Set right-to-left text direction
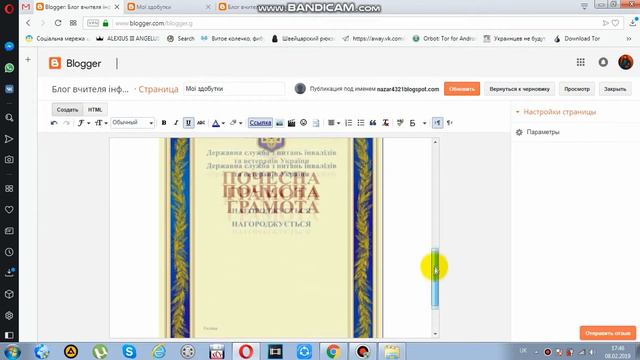The image size is (640, 360). tap(449, 123)
